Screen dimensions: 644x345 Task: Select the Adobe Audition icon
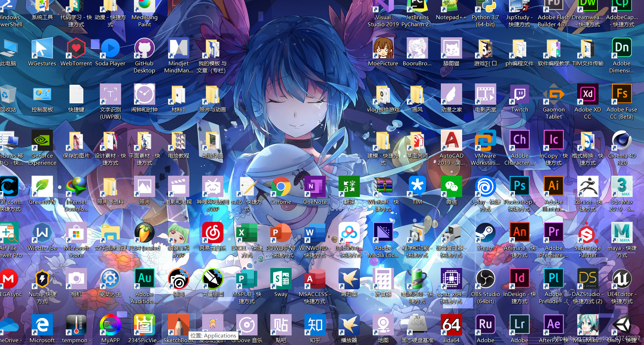144,279
